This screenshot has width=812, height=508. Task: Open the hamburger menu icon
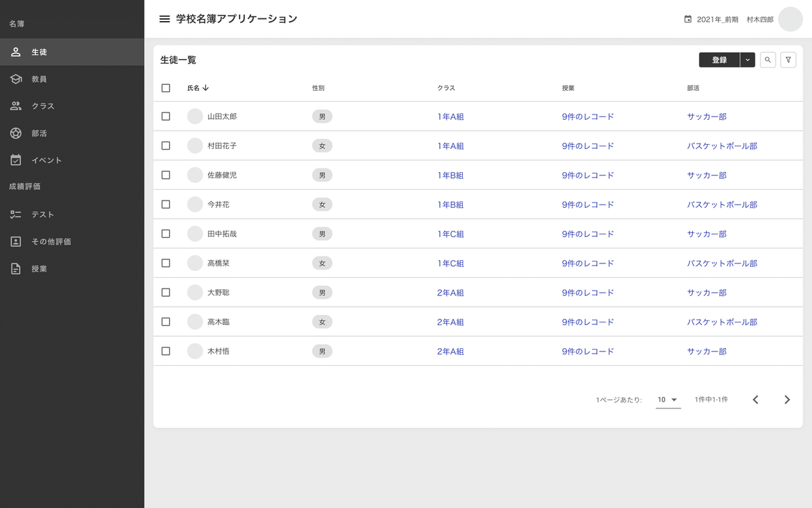pyautogui.click(x=164, y=19)
